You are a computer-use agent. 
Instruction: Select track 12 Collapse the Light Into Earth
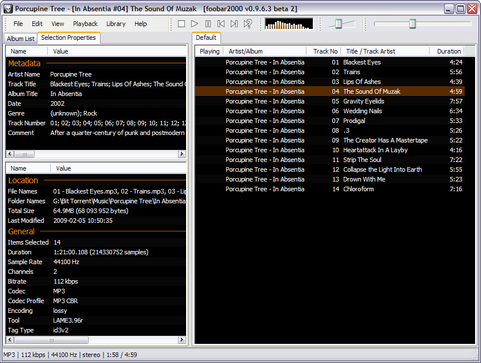(330, 170)
